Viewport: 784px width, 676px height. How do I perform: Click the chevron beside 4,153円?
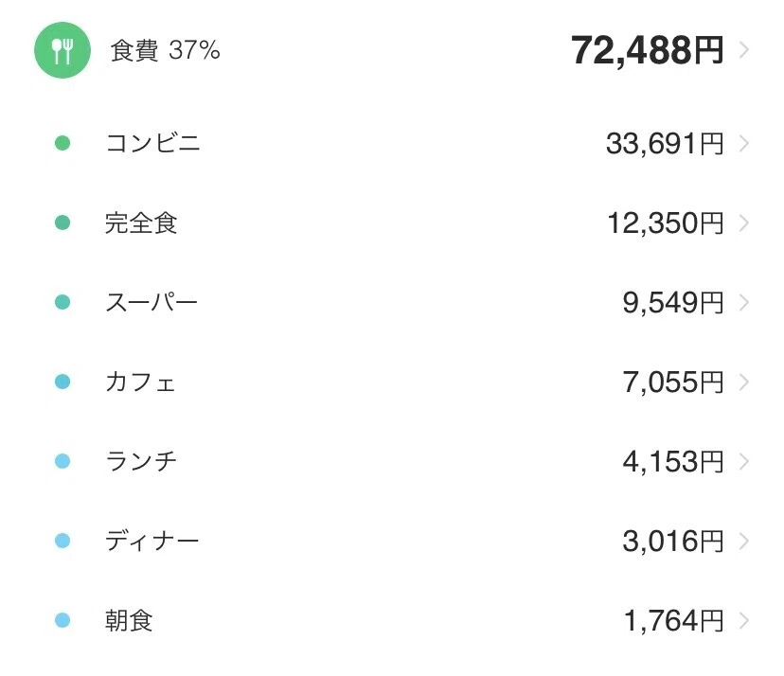tap(744, 462)
